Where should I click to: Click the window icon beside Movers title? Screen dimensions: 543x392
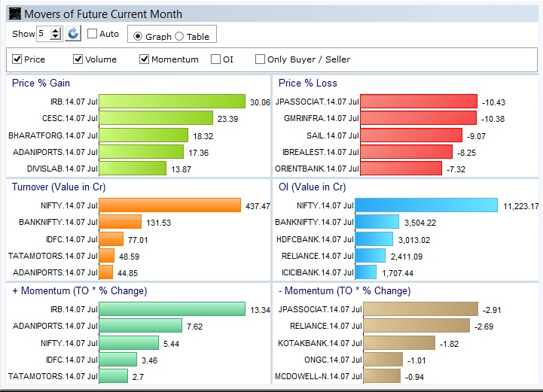pos(14,14)
